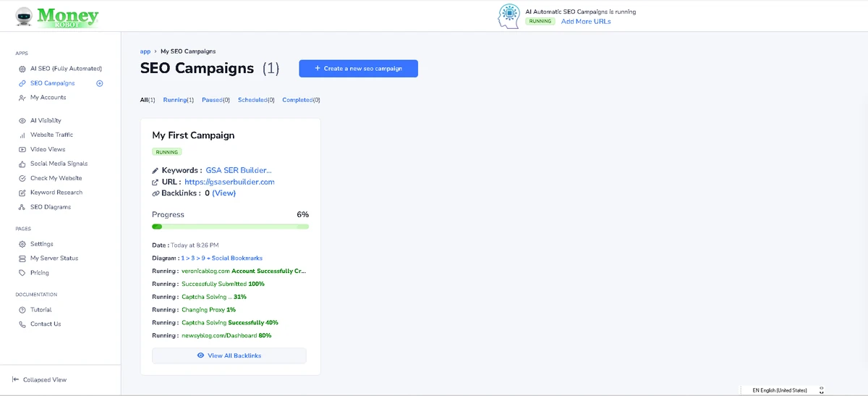Click the Pricing tag icon
Image resolution: width=868 pixels, height=396 pixels.
click(x=22, y=273)
